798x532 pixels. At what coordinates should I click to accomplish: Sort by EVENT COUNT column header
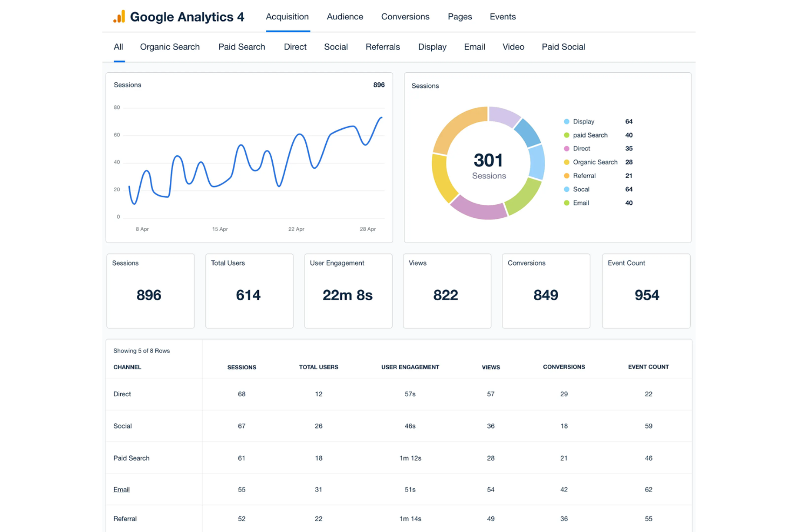(x=649, y=367)
